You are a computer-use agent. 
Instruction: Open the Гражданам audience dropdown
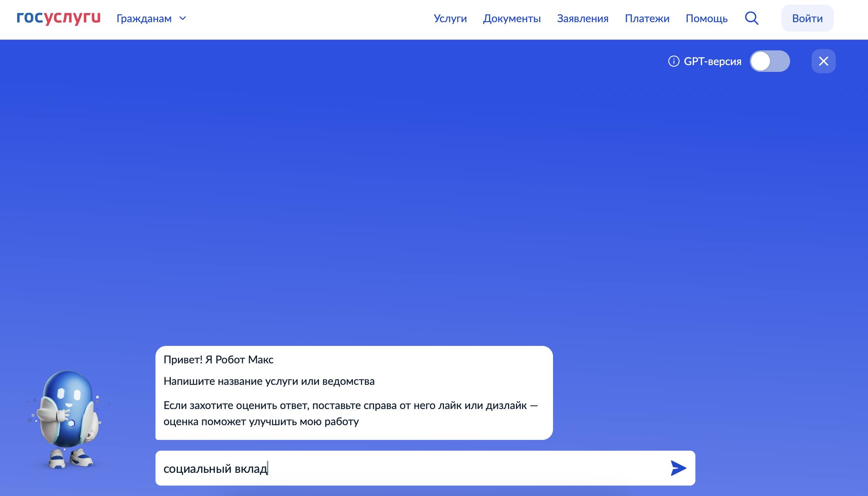[144, 18]
